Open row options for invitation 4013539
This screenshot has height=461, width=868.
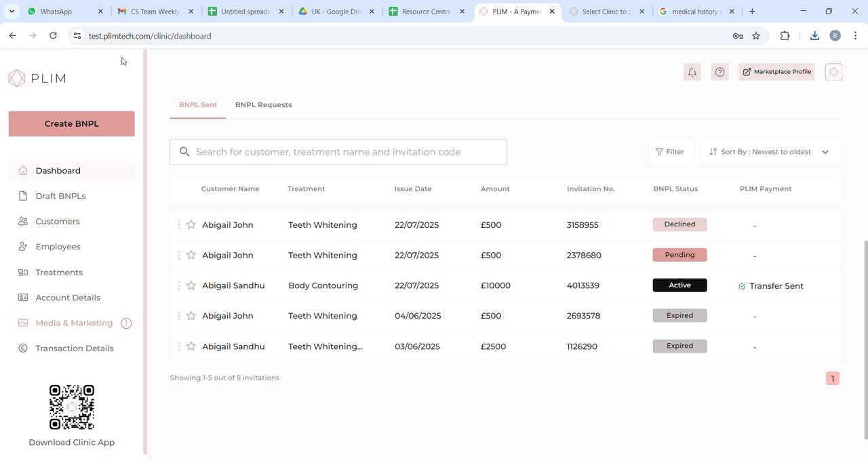[x=179, y=285]
